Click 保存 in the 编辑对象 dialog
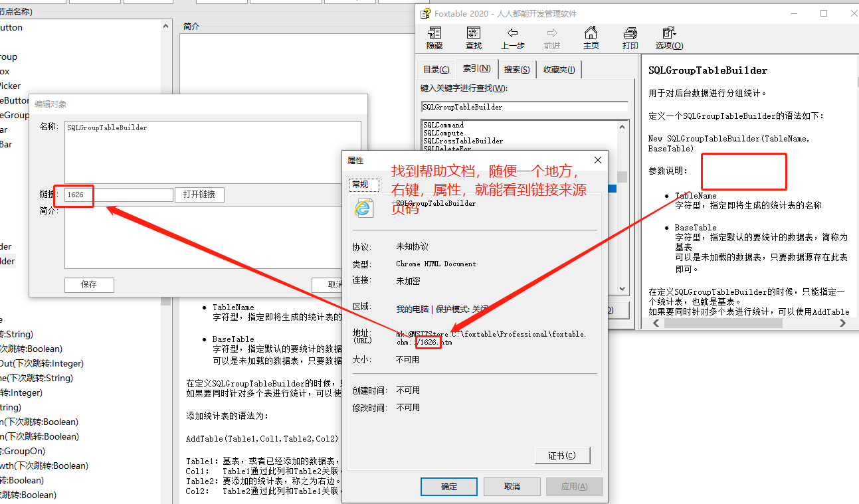The height and width of the screenshot is (504, 859). click(x=89, y=284)
